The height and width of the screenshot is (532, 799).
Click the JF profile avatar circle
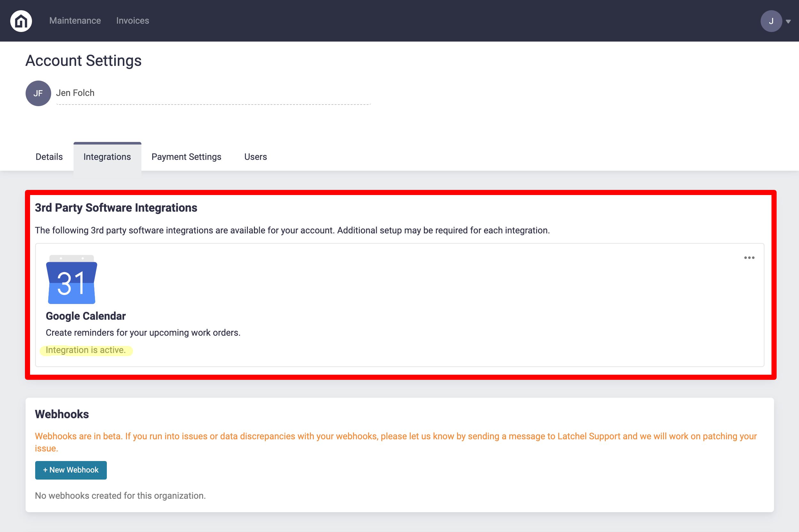(x=38, y=93)
